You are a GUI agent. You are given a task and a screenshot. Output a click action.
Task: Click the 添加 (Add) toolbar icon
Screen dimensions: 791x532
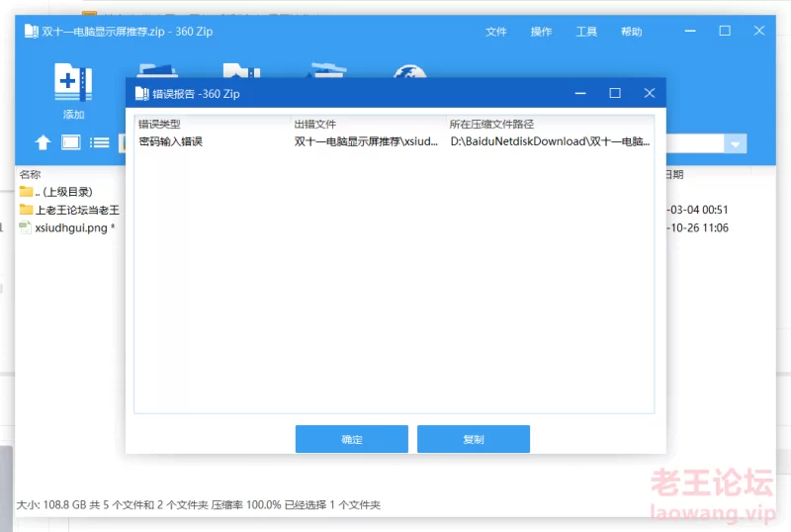click(73, 91)
